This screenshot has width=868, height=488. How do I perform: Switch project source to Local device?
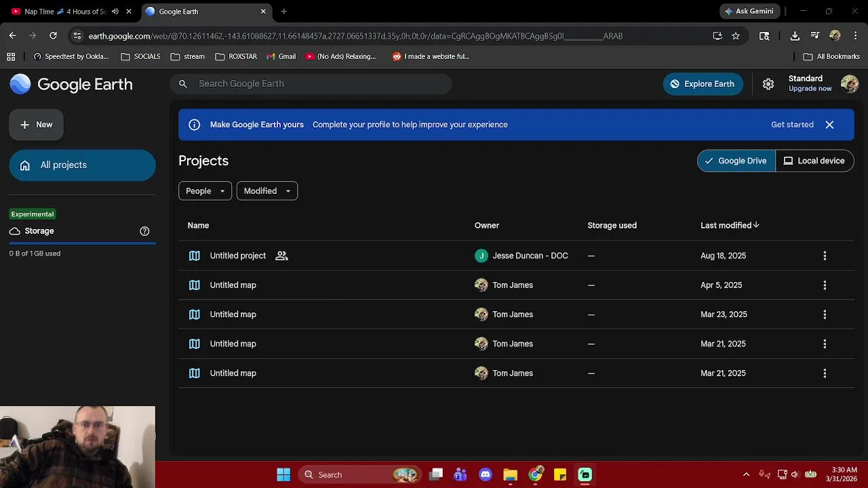coord(814,161)
